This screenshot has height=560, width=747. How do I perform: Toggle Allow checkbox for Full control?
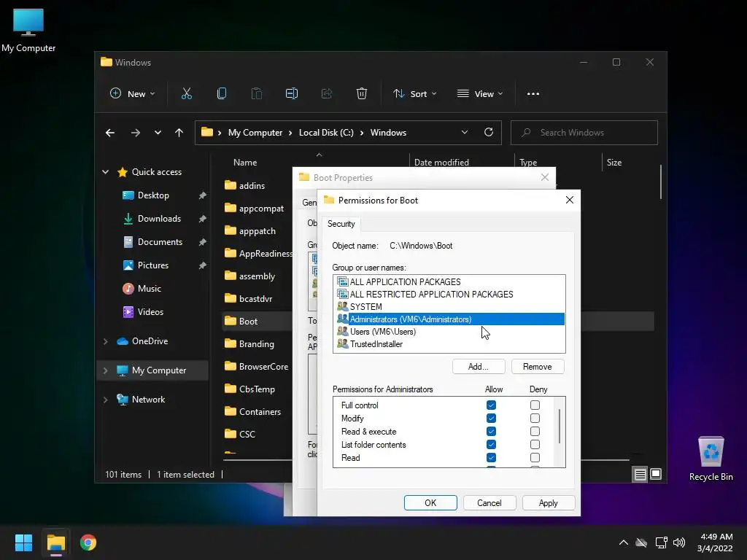pyautogui.click(x=491, y=405)
